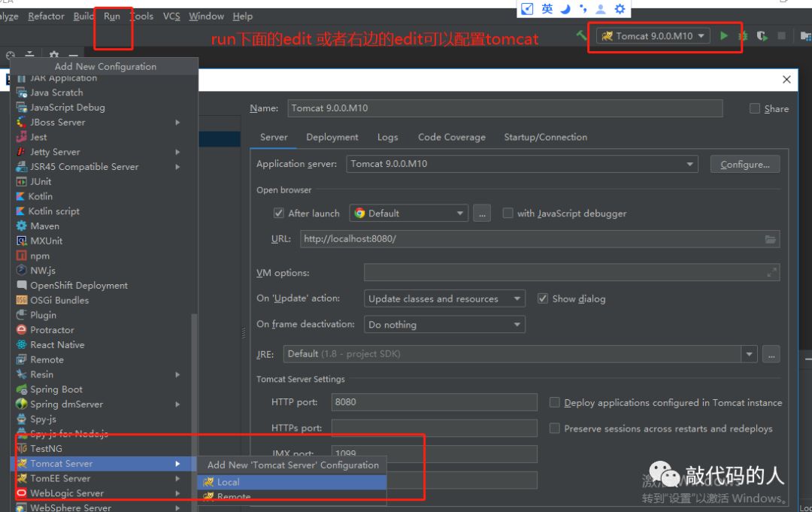Screen dimensions: 812x512
Task: Open the Default browser dropdown
Action: (x=408, y=213)
